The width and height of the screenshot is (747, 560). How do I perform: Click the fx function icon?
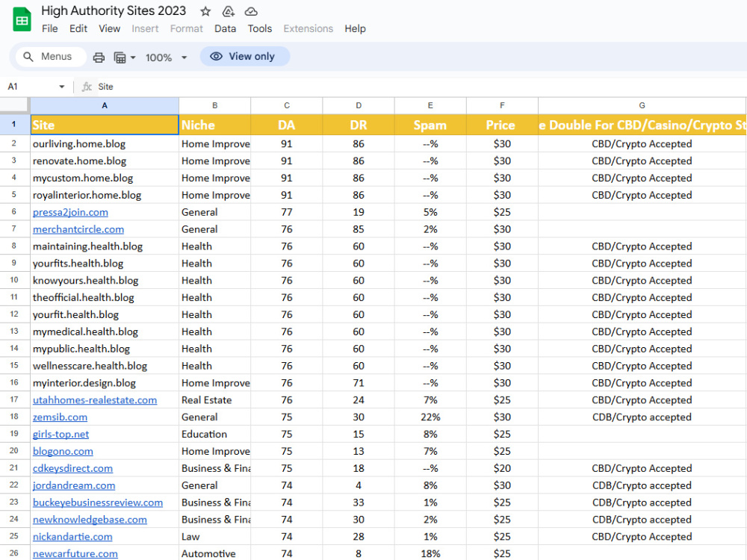pyautogui.click(x=87, y=87)
